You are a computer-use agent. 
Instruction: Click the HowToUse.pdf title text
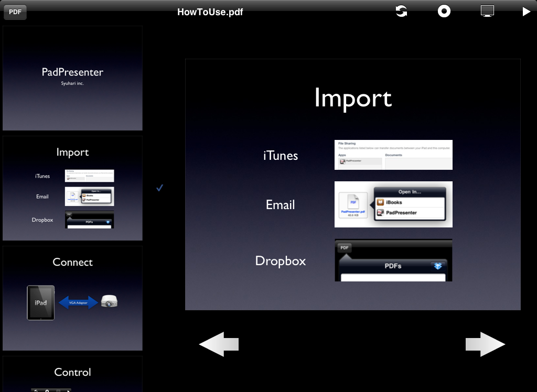pyautogui.click(x=210, y=12)
